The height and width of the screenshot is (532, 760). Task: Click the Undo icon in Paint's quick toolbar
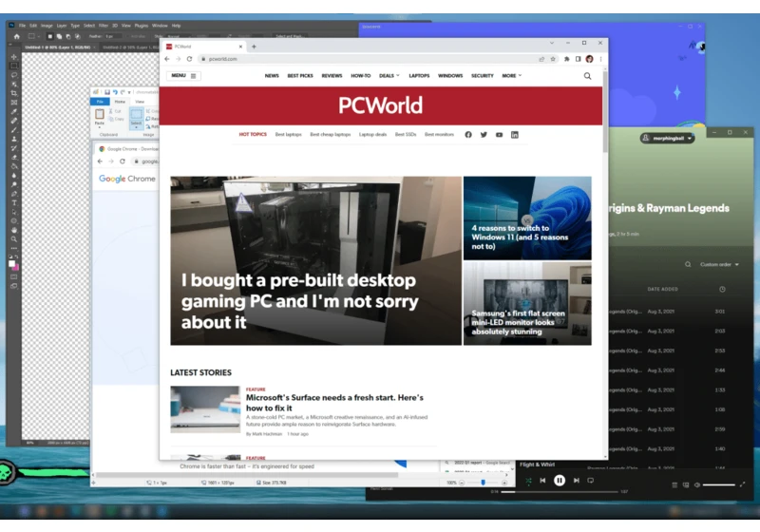115,92
